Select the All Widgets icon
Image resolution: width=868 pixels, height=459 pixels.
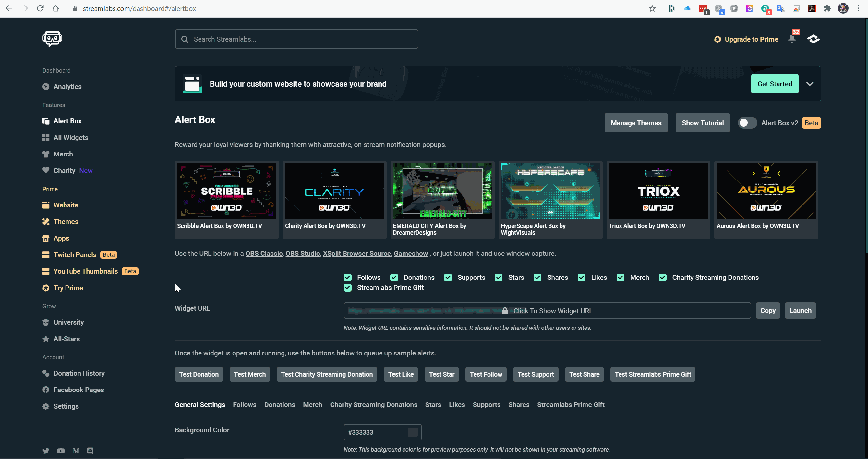coord(46,137)
